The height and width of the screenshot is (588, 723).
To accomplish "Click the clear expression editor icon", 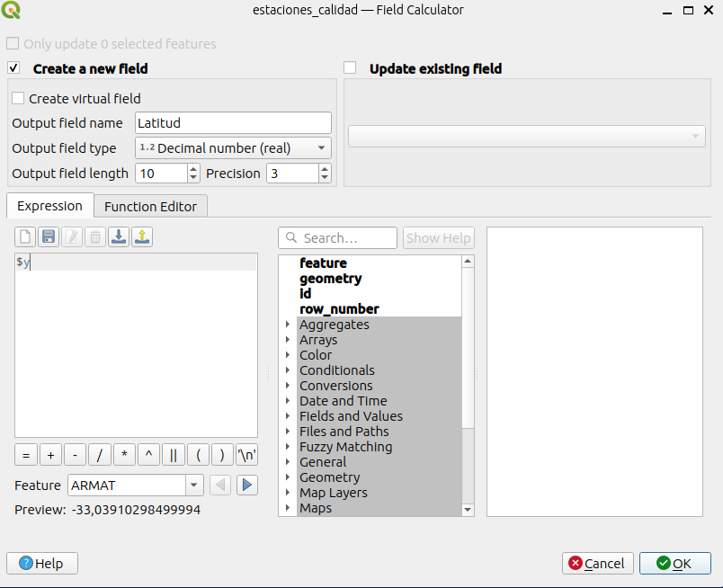I will point(26,237).
